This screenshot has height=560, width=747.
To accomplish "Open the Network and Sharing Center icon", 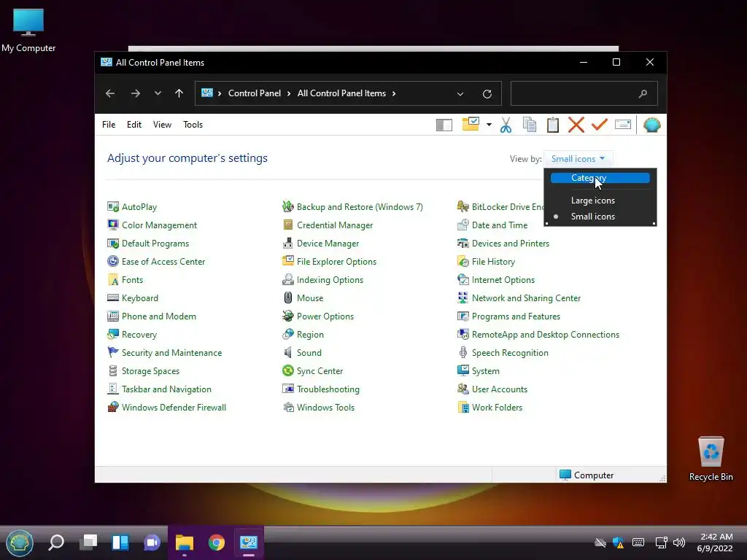I will tap(462, 298).
